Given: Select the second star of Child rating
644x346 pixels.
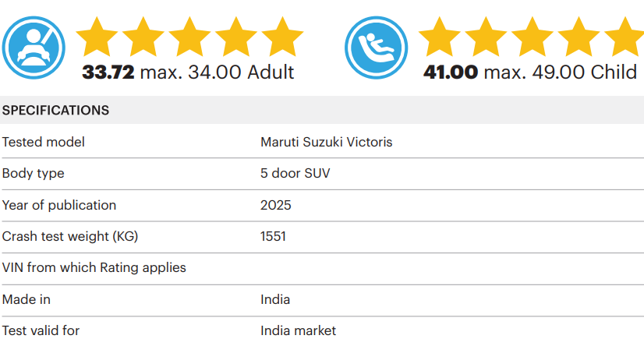Looking at the screenshot, I should click(x=486, y=37).
